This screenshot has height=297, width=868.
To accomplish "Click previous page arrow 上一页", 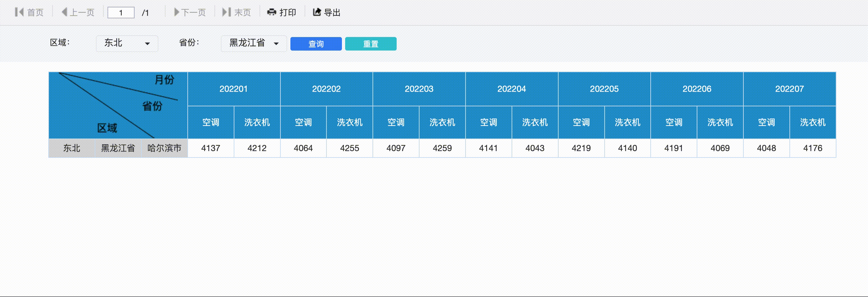I will click(x=64, y=13).
